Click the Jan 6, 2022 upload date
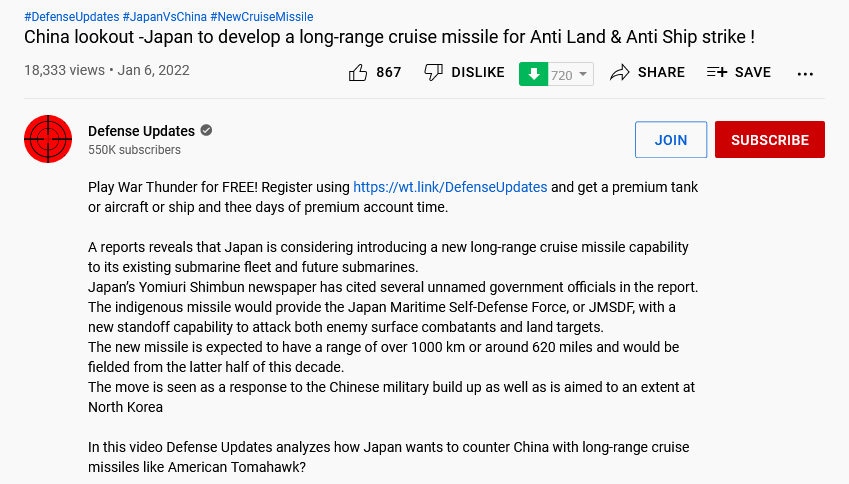 pos(154,71)
